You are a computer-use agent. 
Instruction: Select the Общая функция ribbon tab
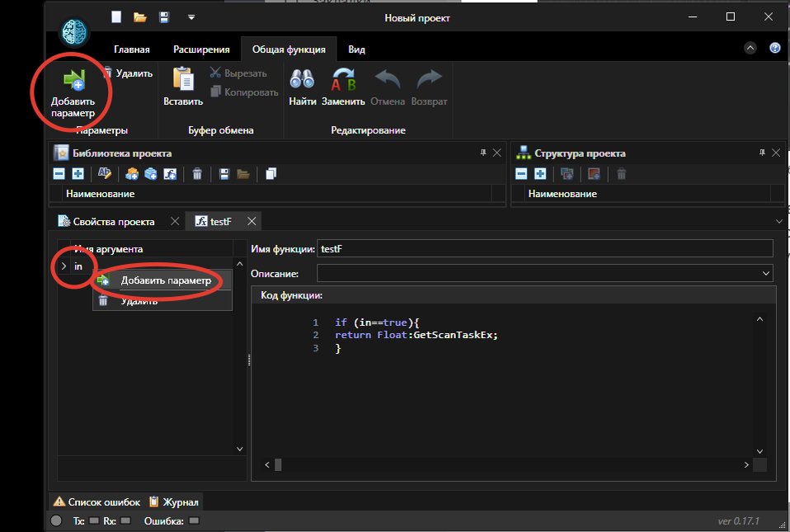[289, 49]
